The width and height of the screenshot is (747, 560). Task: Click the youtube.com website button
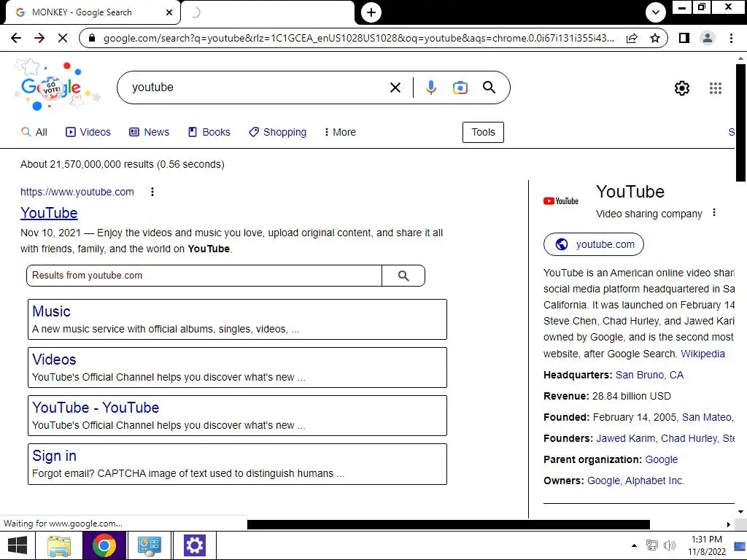[594, 244]
